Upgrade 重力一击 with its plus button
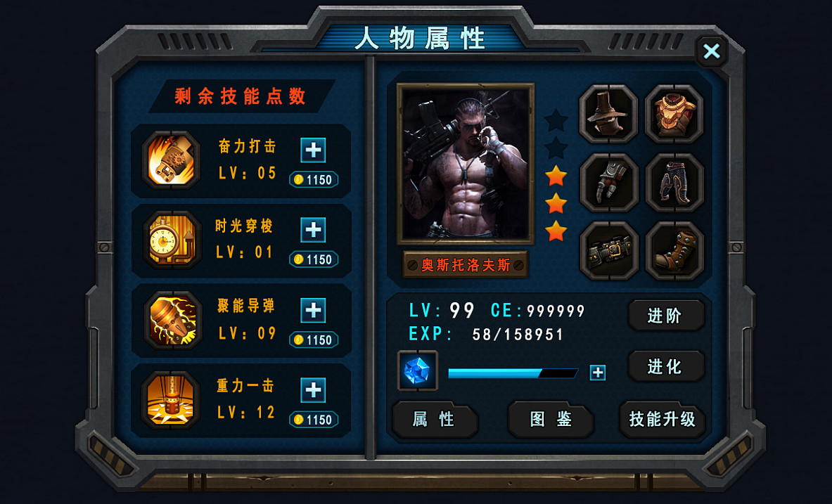 coord(313,390)
